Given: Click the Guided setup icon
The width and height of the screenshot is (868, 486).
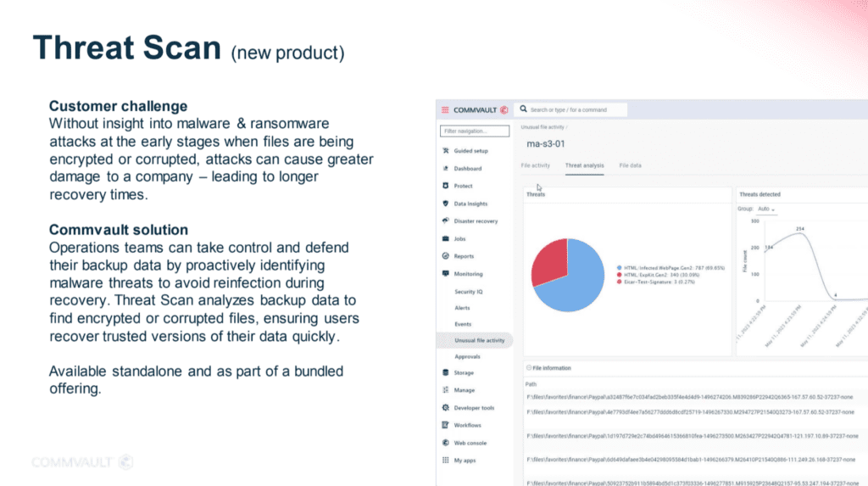Looking at the screenshot, I should tap(446, 151).
